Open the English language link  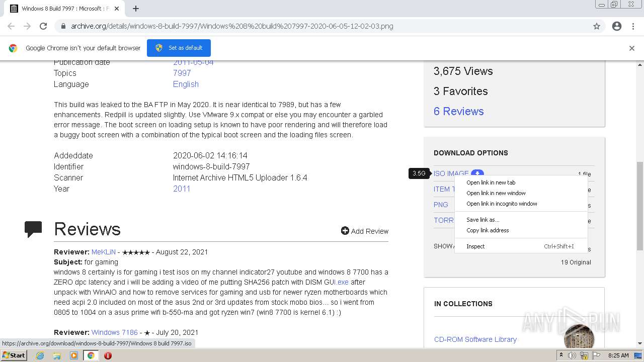(x=186, y=84)
